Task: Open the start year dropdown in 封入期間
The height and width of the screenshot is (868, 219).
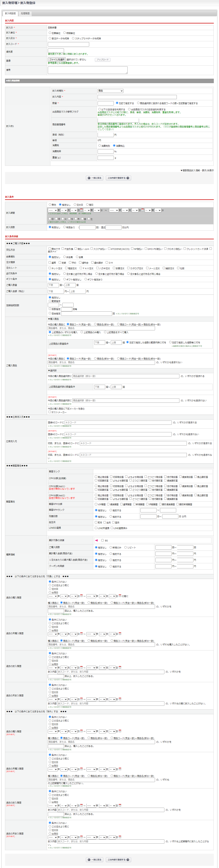Action: [x=53, y=210]
